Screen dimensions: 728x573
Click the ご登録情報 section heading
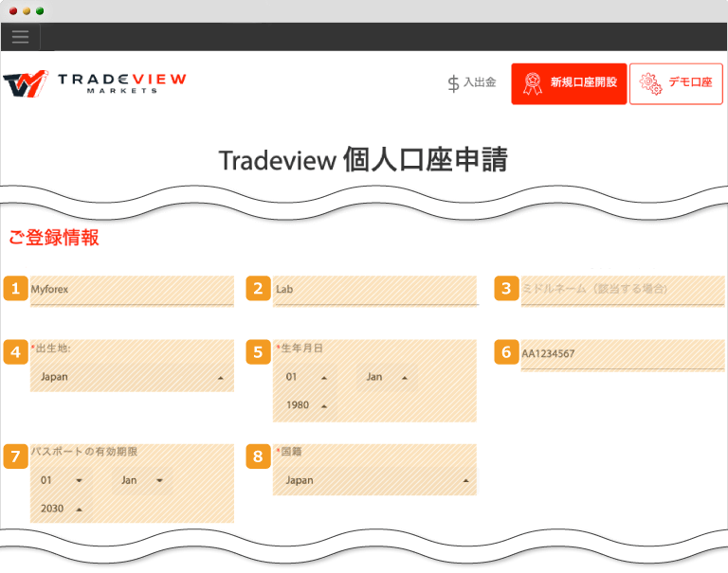54,237
